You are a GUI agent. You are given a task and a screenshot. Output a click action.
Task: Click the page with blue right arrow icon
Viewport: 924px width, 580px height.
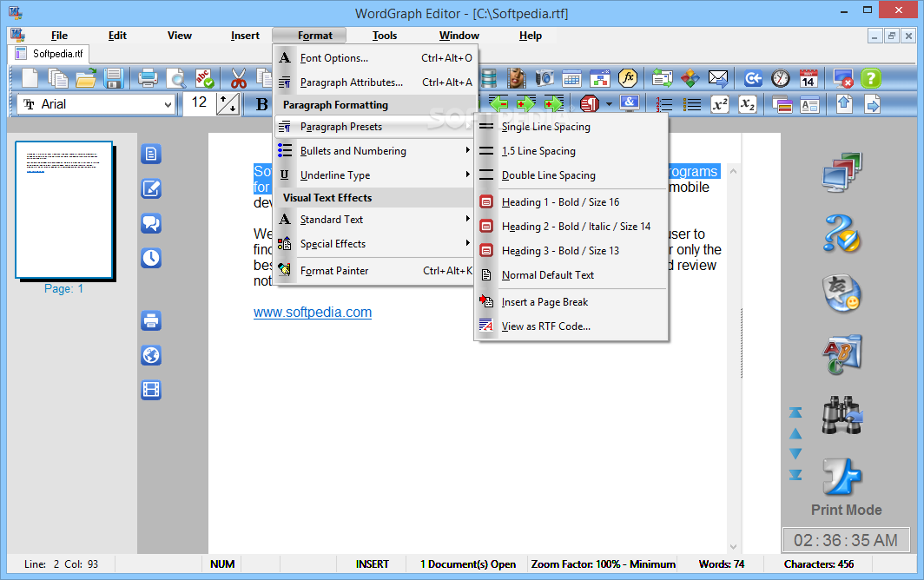[x=872, y=104]
